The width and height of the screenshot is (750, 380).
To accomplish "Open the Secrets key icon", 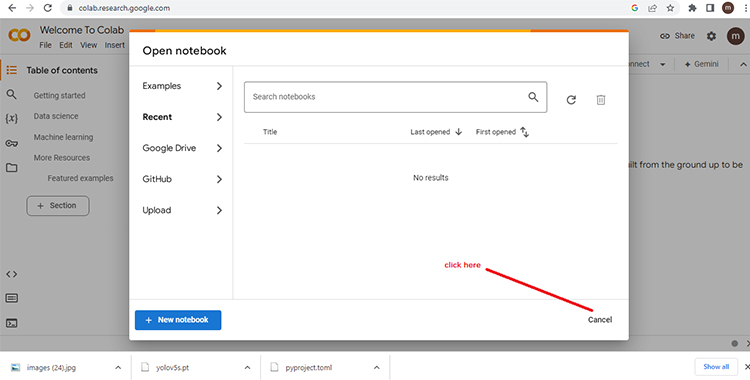I will tap(11, 143).
